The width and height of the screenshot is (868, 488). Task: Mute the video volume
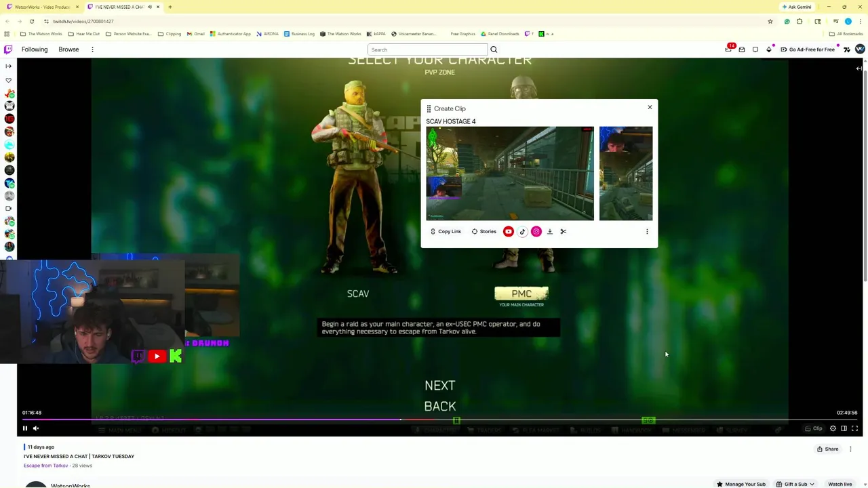pyautogui.click(x=36, y=428)
